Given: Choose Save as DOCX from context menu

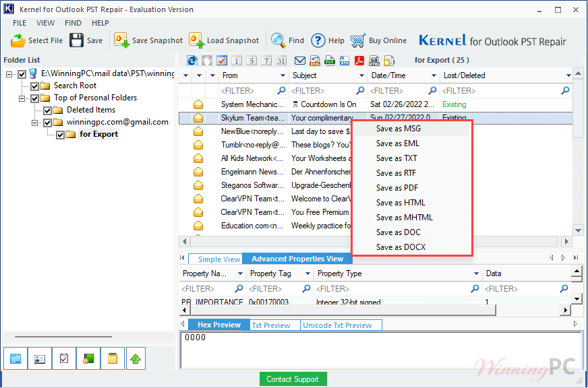Looking at the screenshot, I should click(411, 247).
